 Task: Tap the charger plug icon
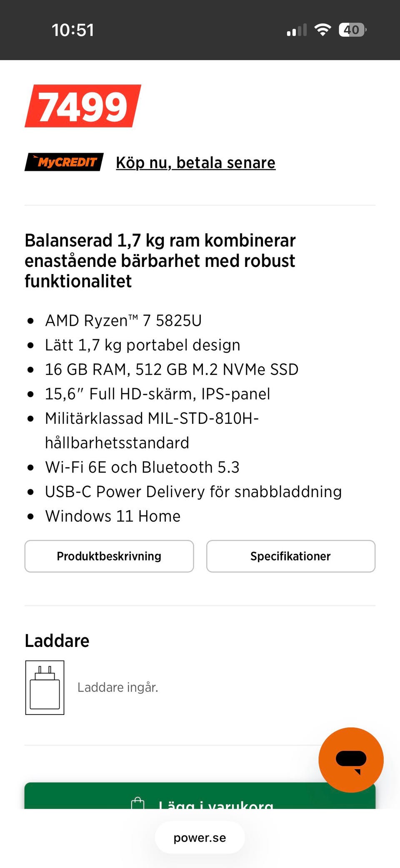[45, 687]
